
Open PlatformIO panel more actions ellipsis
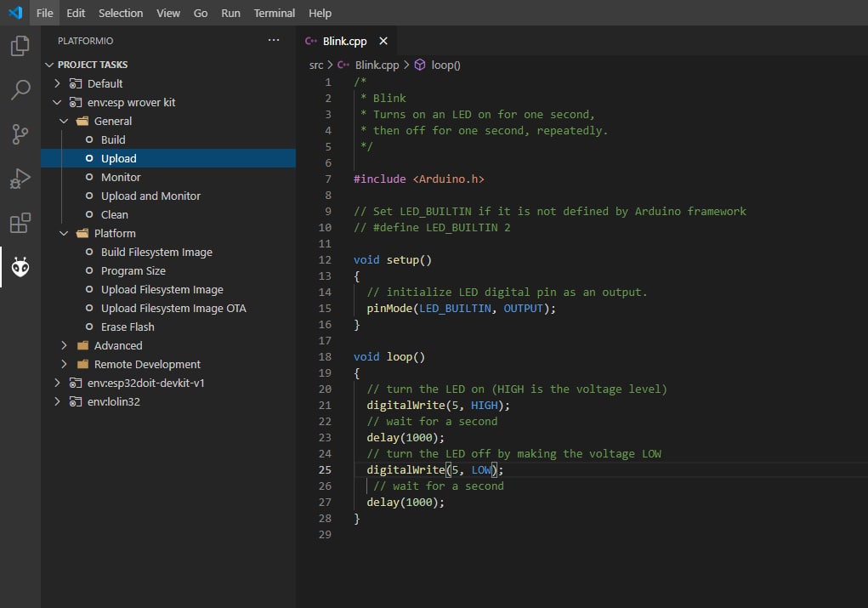pyautogui.click(x=273, y=40)
